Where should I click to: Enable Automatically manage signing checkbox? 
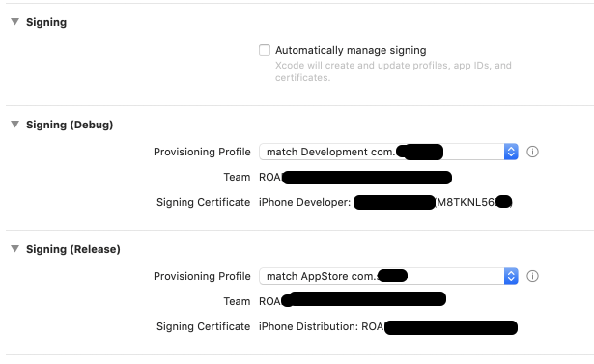tap(265, 50)
